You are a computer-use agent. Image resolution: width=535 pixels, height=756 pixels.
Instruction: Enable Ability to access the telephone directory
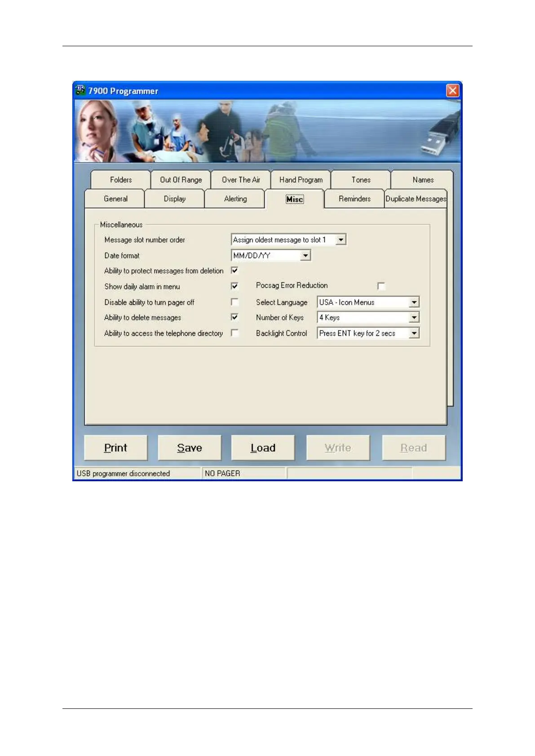[x=234, y=333]
